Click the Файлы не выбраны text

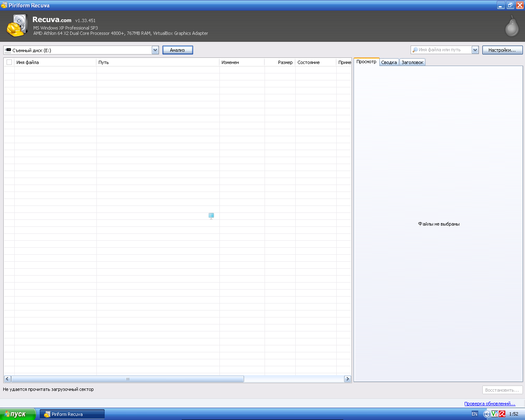439,224
